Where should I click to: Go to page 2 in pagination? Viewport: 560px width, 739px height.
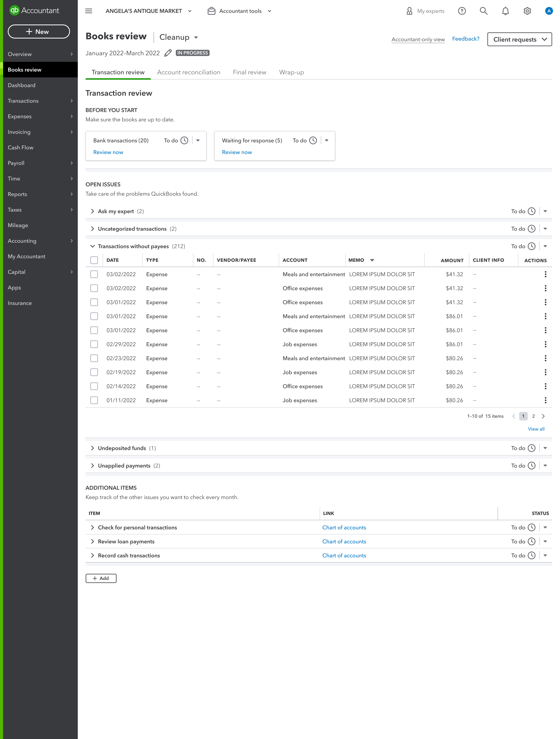pos(533,416)
